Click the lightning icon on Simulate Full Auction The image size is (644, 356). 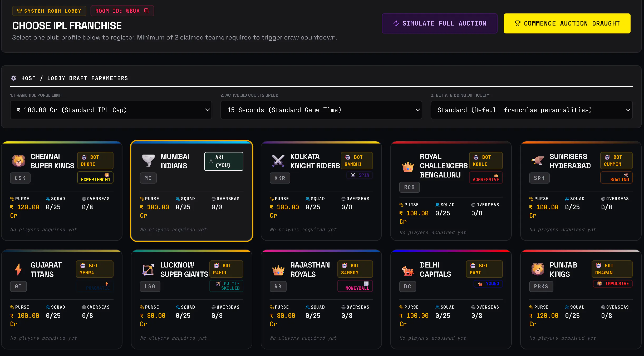tap(396, 23)
